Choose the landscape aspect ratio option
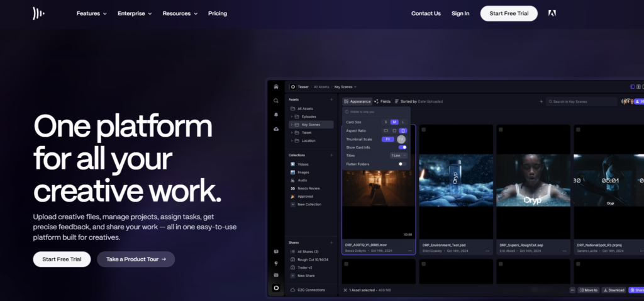 386,131
